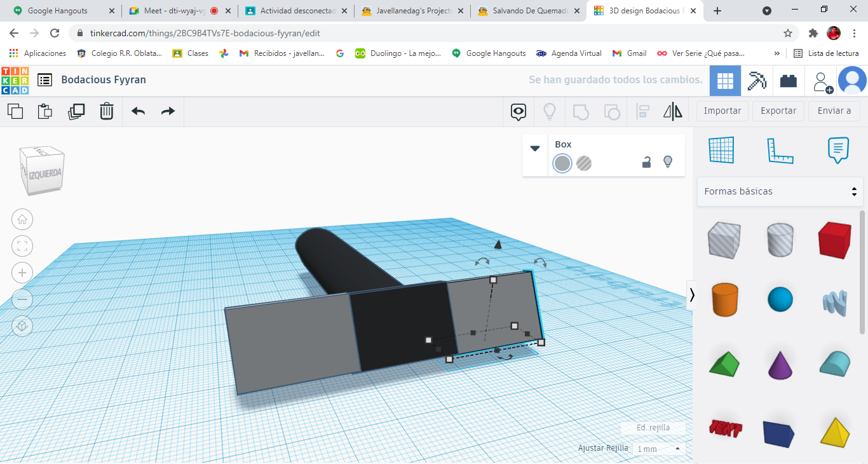
Task: Click the Fit all in view button
Action: [22, 246]
